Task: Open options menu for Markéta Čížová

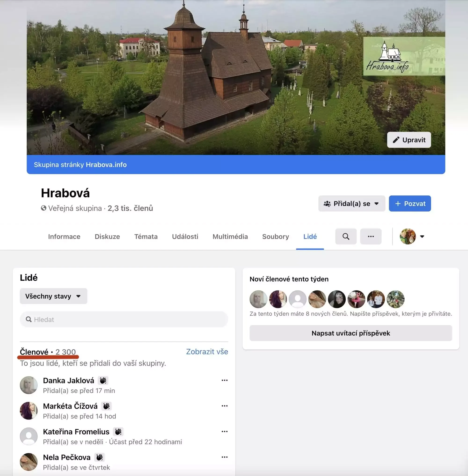Action: [x=224, y=406]
